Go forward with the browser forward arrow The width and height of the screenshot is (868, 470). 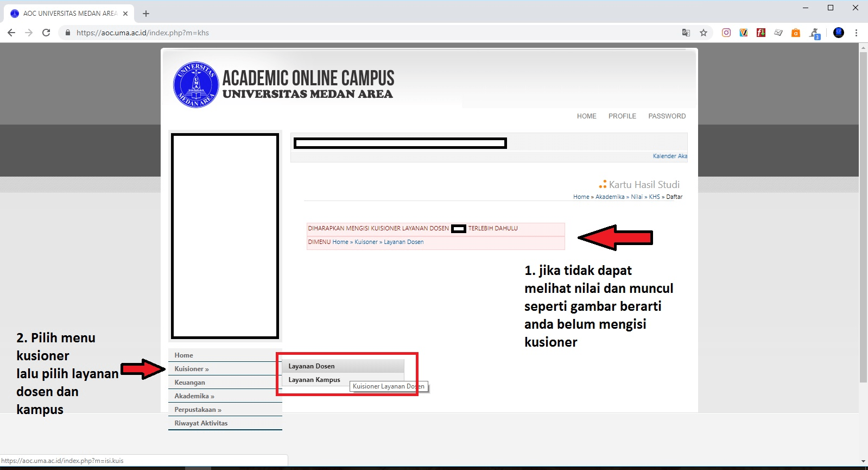point(29,33)
